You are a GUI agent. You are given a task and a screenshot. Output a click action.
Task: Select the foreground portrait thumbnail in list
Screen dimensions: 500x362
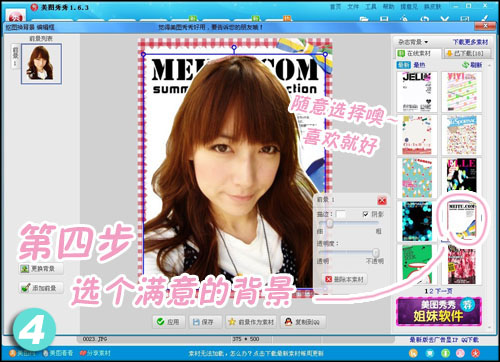(x=41, y=63)
